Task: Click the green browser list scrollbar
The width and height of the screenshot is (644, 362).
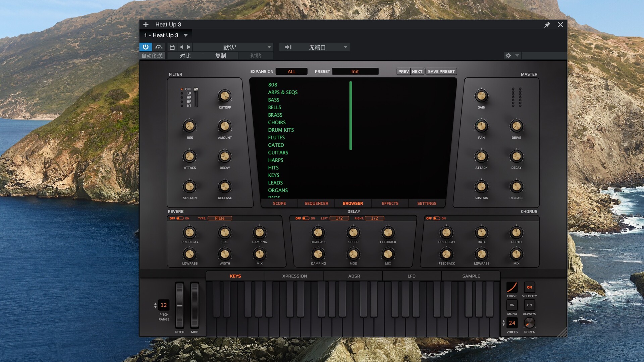Action: [351, 116]
